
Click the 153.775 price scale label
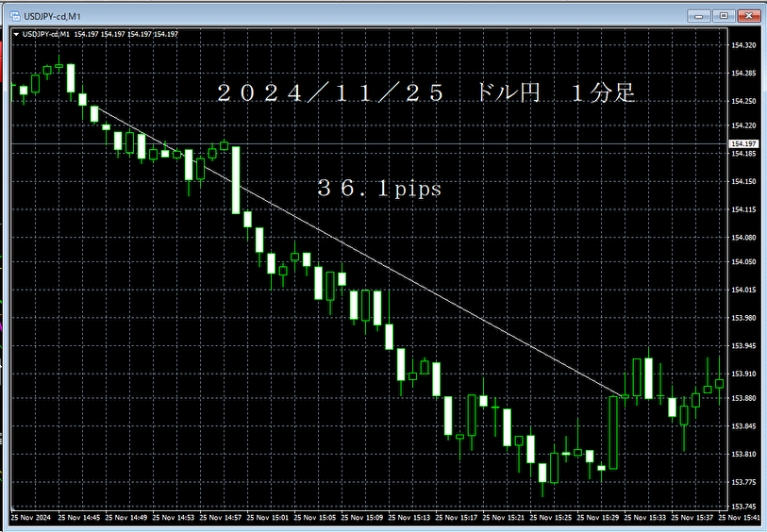pyautogui.click(x=743, y=482)
